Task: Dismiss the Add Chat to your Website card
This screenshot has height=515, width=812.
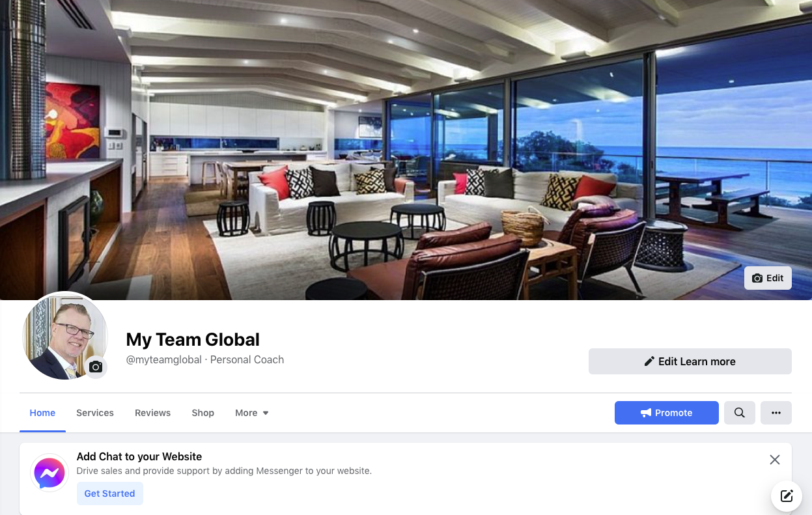Action: click(775, 460)
